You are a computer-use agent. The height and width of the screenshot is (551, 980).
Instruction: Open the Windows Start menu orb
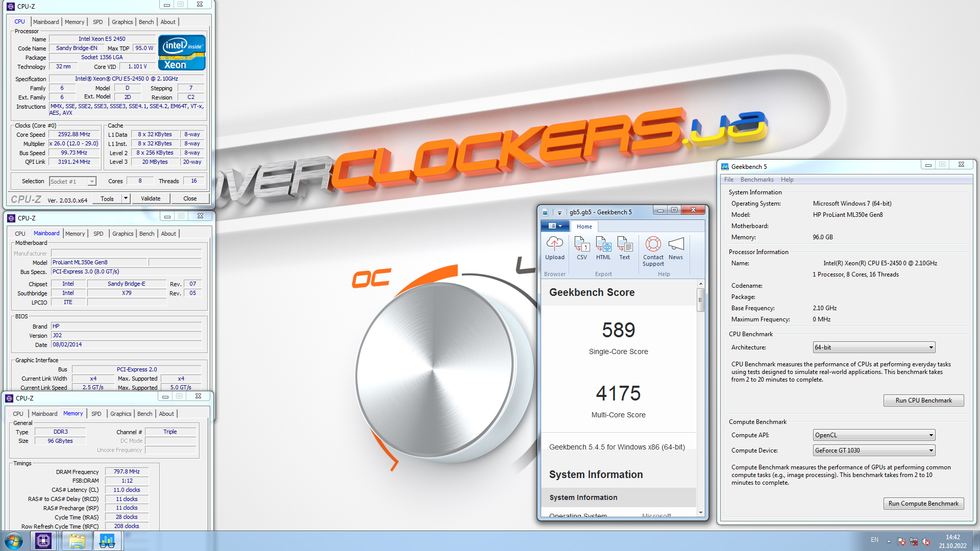[x=14, y=541]
